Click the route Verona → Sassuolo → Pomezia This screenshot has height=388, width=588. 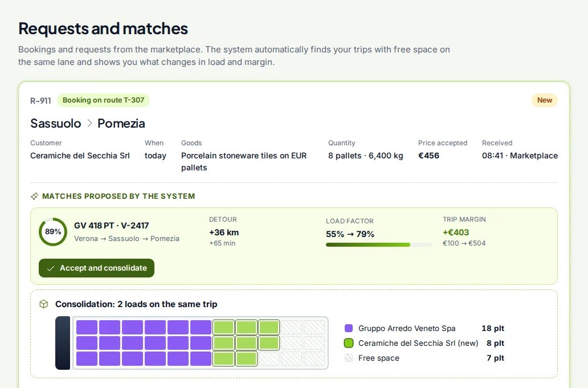click(x=126, y=238)
